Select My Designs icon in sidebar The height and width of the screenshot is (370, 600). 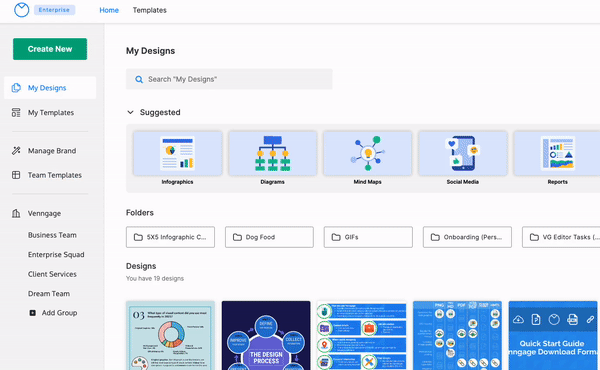tap(16, 88)
